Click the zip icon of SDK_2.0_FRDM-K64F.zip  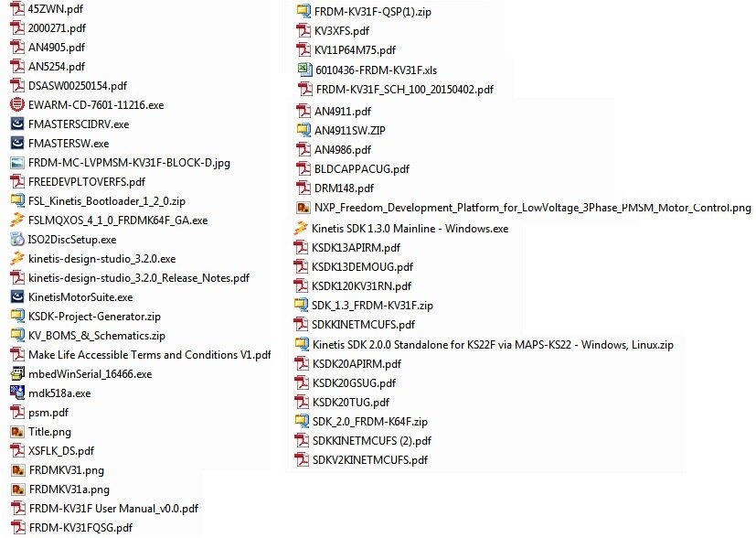tap(302, 421)
